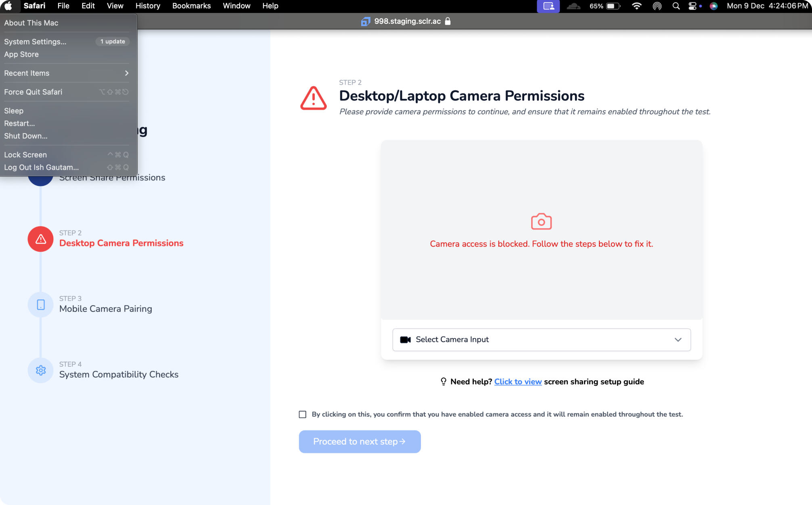Click Proceed to next step button
Viewport: 812px width, 505px height.
(360, 442)
